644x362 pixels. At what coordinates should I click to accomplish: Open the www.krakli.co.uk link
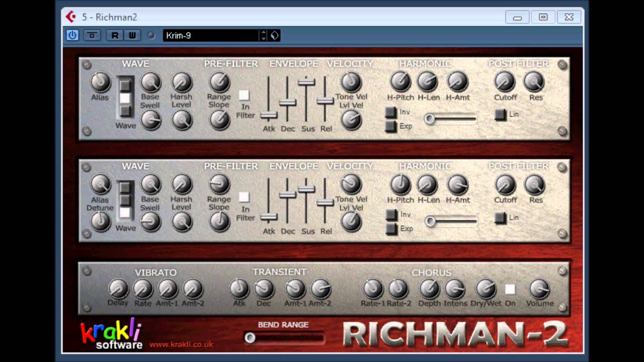coord(181,344)
